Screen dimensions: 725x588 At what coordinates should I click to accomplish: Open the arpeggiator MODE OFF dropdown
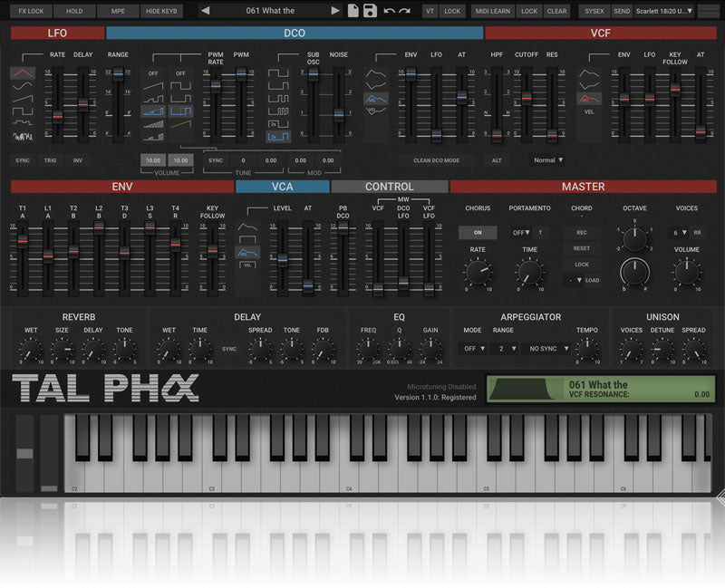coord(474,348)
